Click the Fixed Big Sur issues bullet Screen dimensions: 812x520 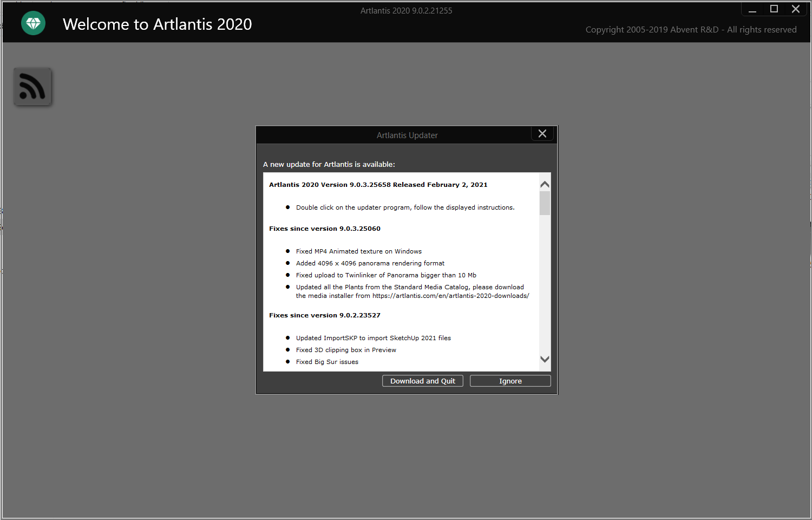pos(327,361)
